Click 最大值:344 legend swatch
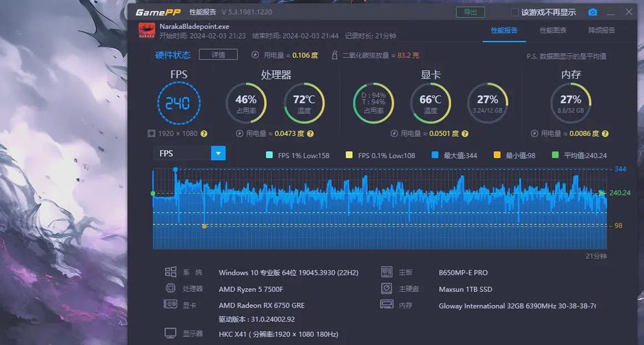 (x=435, y=155)
